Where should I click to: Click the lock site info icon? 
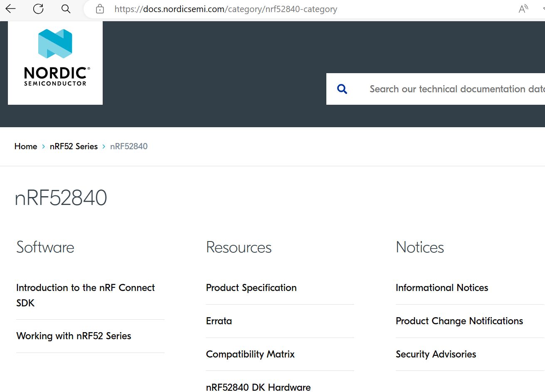100,9
